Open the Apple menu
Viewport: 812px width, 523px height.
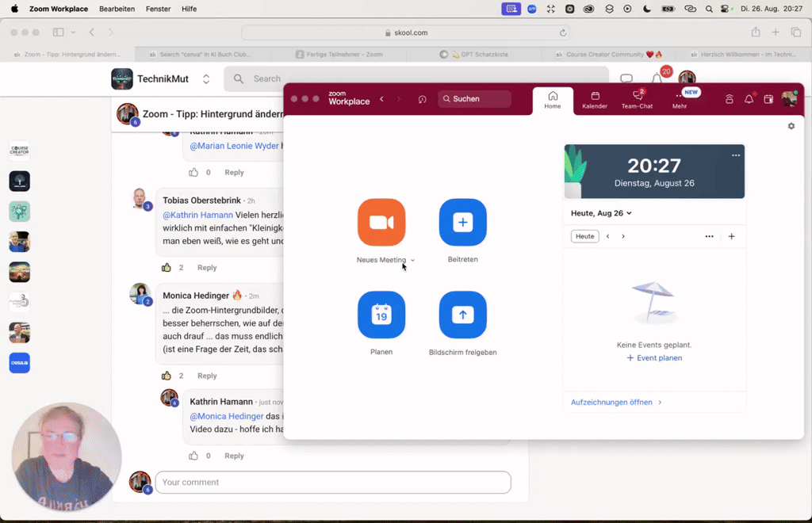[x=14, y=9]
